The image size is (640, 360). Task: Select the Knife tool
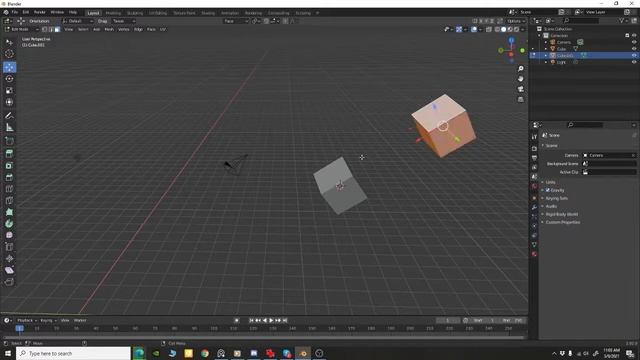coord(9,200)
